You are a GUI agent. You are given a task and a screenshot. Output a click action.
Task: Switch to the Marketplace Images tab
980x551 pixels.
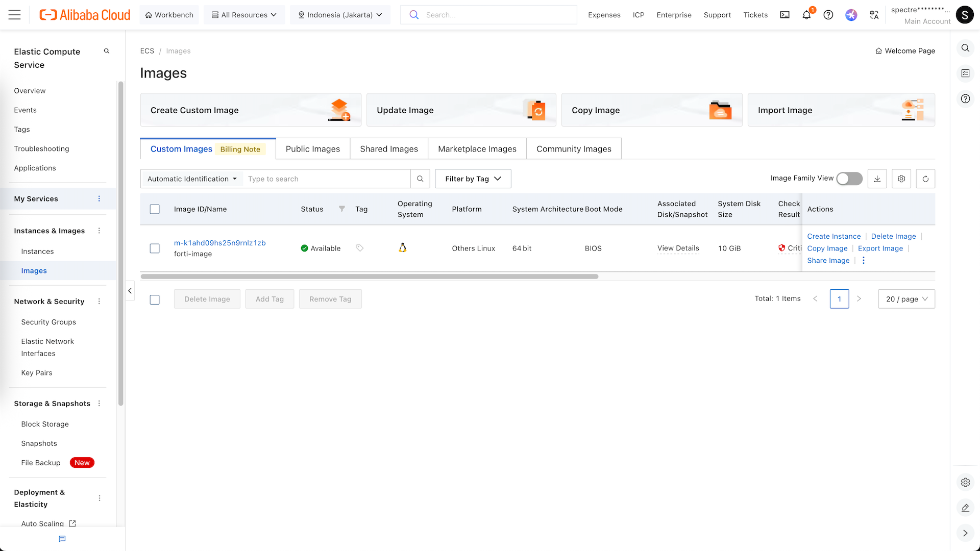477,149
